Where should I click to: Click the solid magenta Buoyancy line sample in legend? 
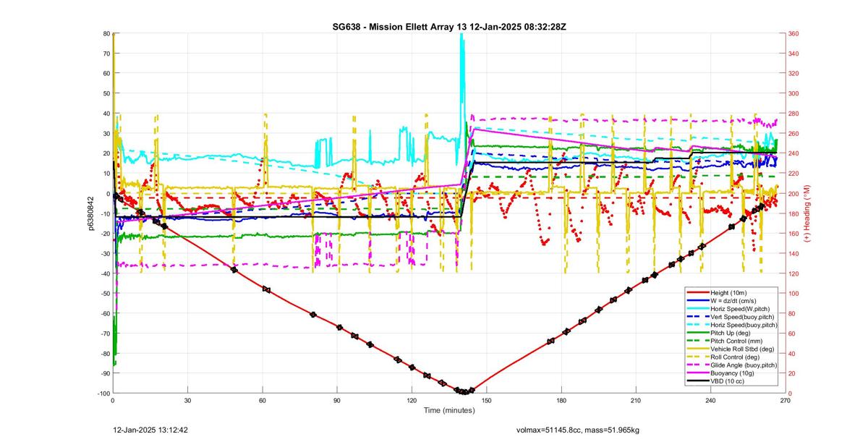699,373
